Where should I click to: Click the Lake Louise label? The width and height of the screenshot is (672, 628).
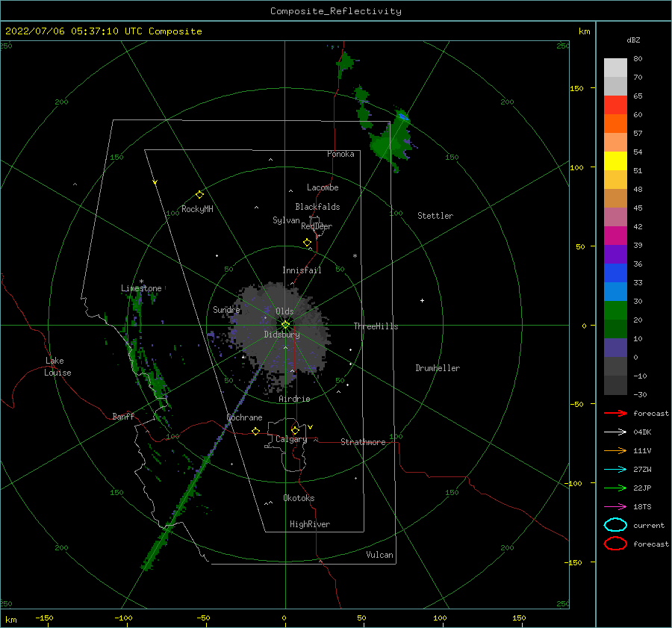(x=57, y=367)
